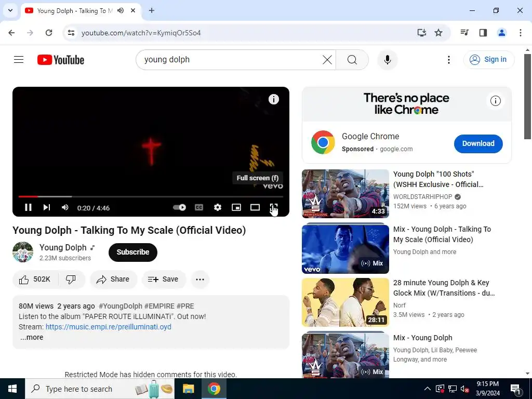Play the Talking To My Scale mix thumbnail

[345, 249]
